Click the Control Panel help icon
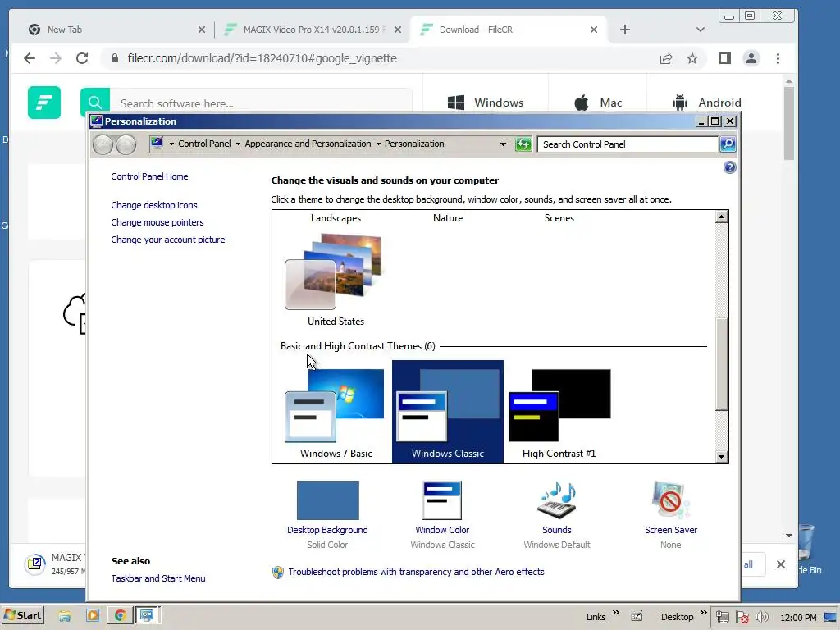840x630 pixels. point(729,167)
